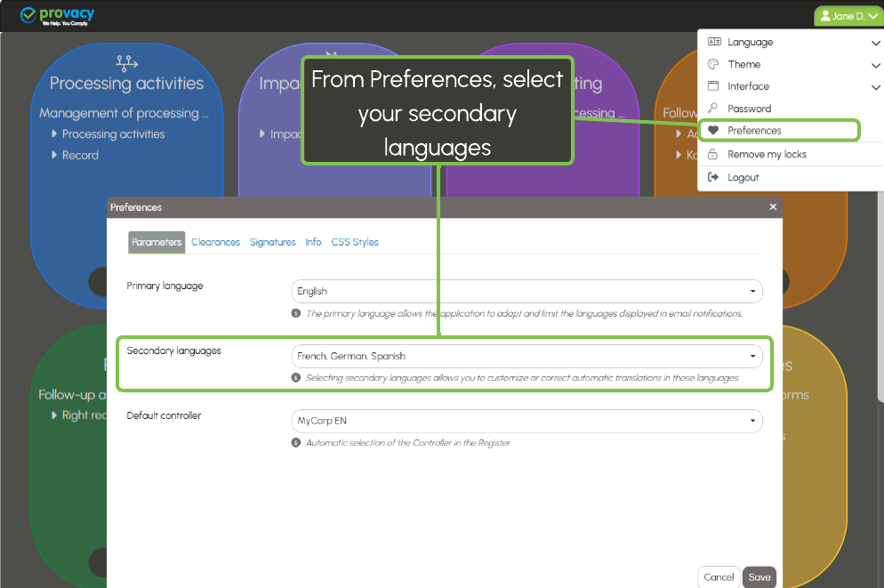Close the Preferences dialog

(773, 207)
